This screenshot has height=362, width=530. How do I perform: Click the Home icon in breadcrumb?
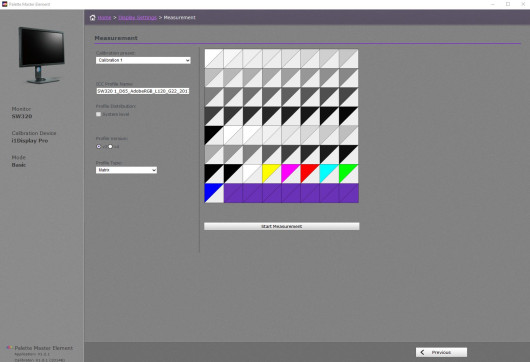(93, 18)
